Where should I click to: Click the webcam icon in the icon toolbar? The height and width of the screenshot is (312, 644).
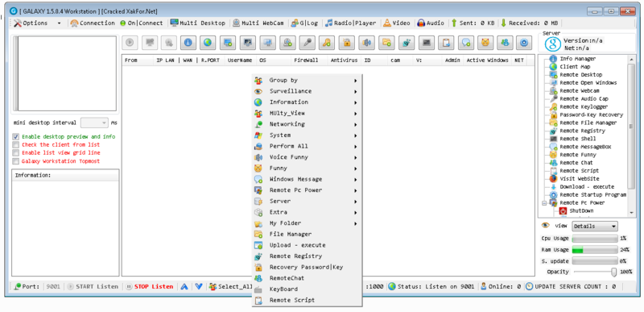tap(287, 42)
